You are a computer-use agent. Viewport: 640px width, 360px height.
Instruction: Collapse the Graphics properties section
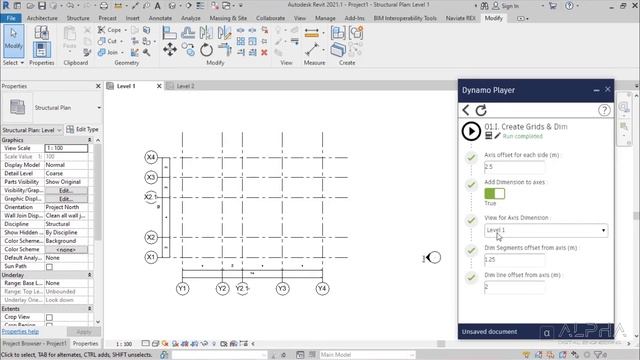coord(89,140)
